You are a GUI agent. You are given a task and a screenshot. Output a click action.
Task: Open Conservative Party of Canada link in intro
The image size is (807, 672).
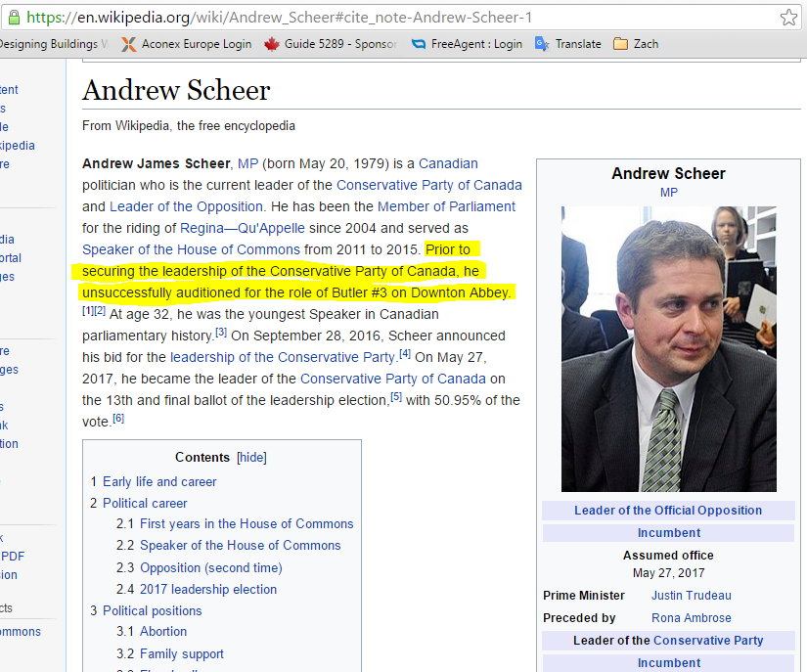pyautogui.click(x=429, y=185)
